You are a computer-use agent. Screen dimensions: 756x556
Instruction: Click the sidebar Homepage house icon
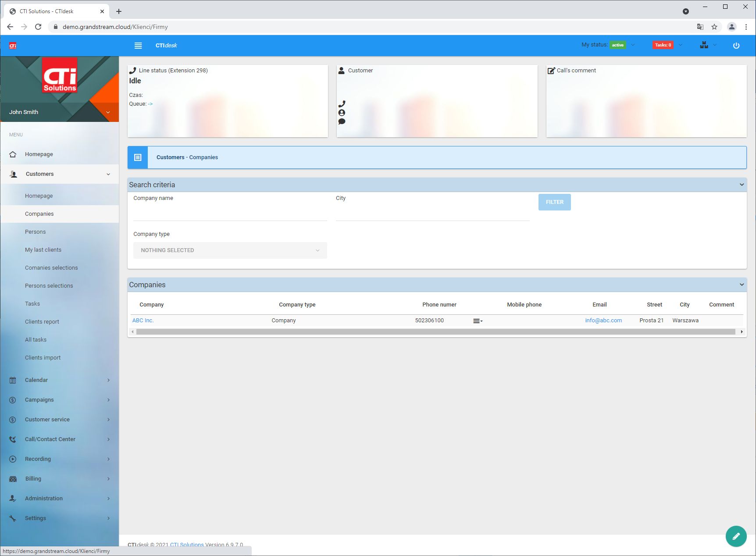pyautogui.click(x=13, y=154)
